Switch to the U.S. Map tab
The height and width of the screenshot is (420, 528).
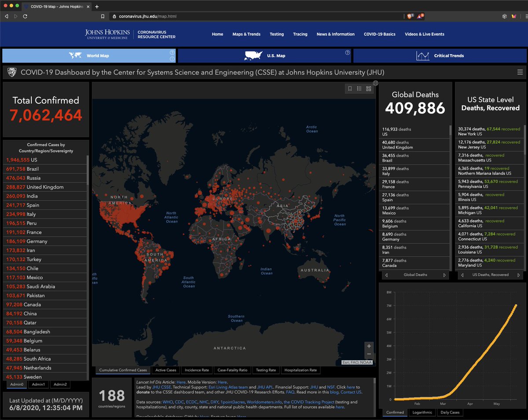264,56
